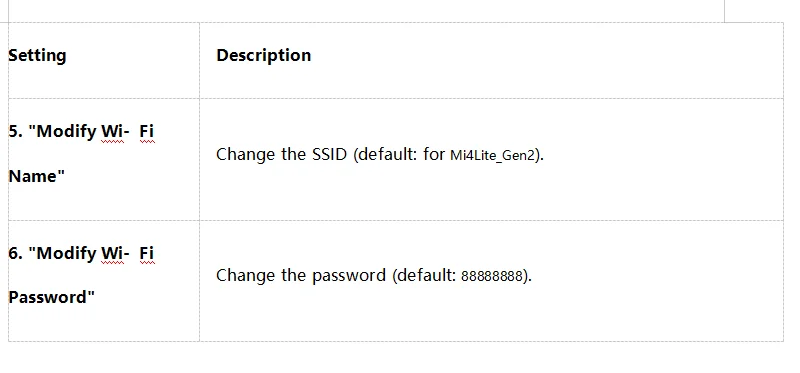This screenshot has height=373, width=800.
Task: Click the word "SSID" in the description
Action: (x=330, y=154)
